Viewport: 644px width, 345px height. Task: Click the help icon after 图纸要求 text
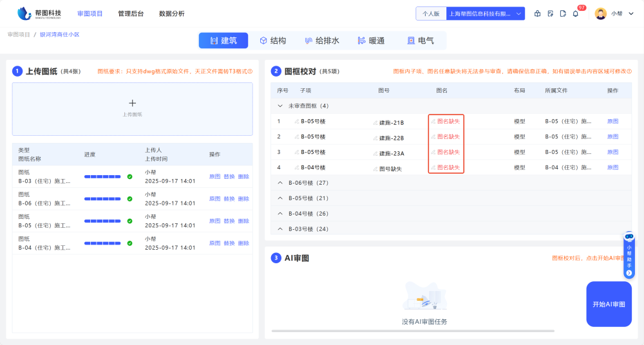[250, 71]
